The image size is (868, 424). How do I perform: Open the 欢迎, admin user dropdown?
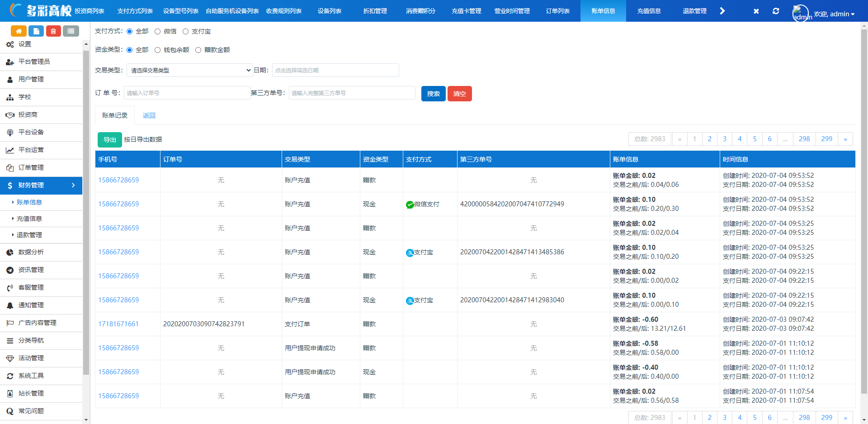point(834,14)
